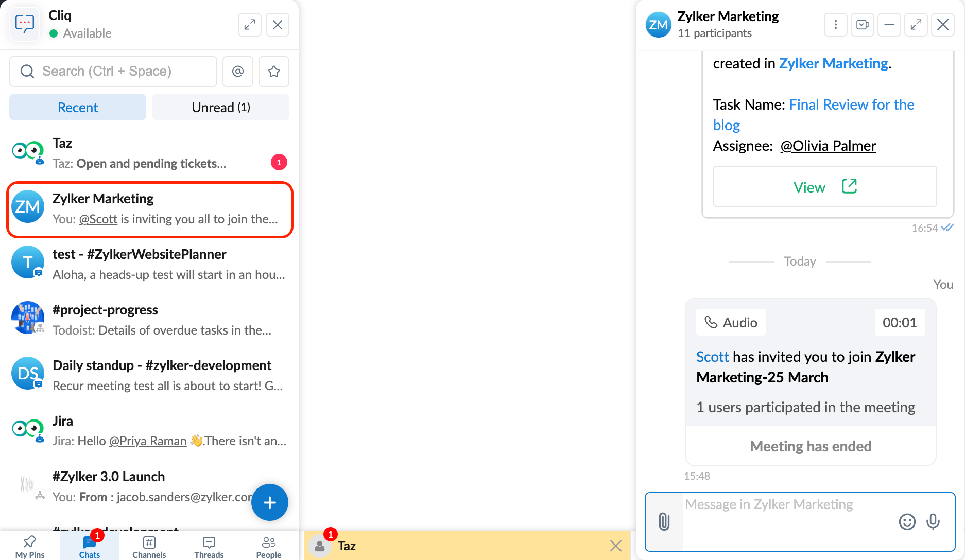Open the Jira bot conversation
Viewport: 965px width, 560px height.
coord(149,431)
